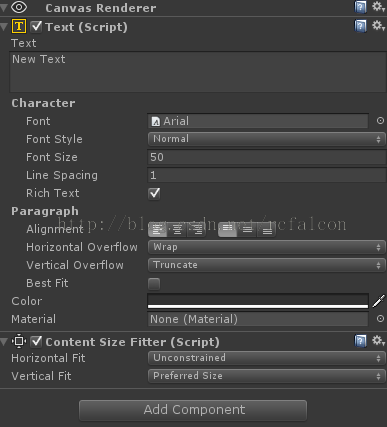Click the Font Size input field
This screenshot has width=387, height=427.
267,157
